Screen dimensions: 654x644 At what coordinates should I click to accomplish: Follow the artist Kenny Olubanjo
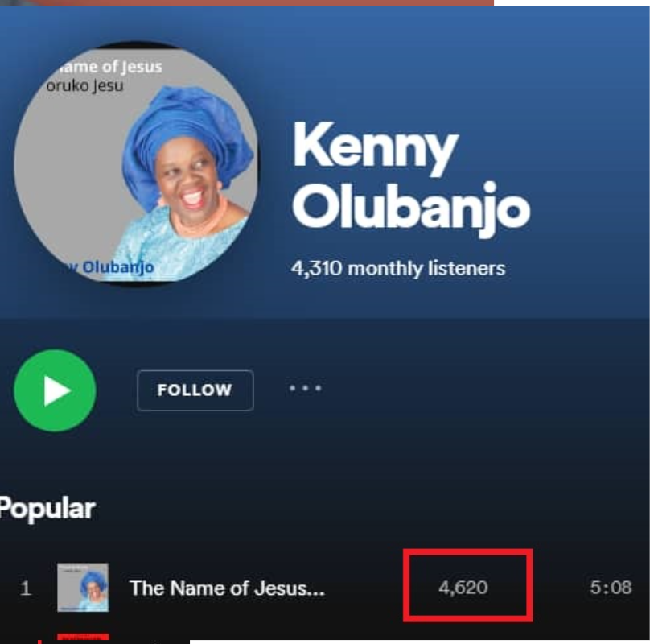(195, 390)
